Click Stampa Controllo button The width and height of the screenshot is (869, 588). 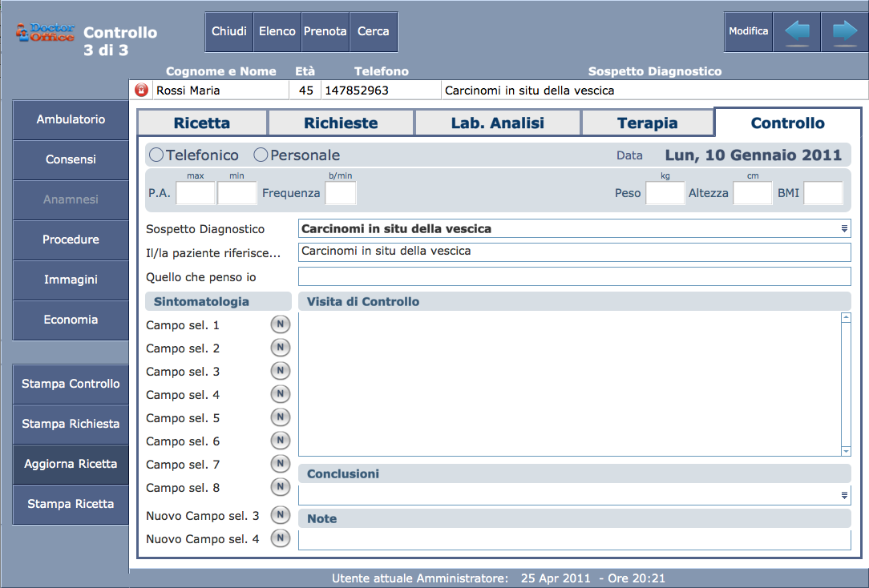pyautogui.click(x=71, y=384)
